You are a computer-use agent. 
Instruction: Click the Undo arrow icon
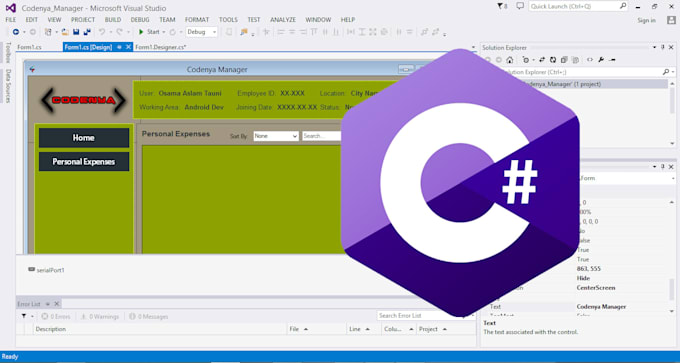[x=102, y=32]
